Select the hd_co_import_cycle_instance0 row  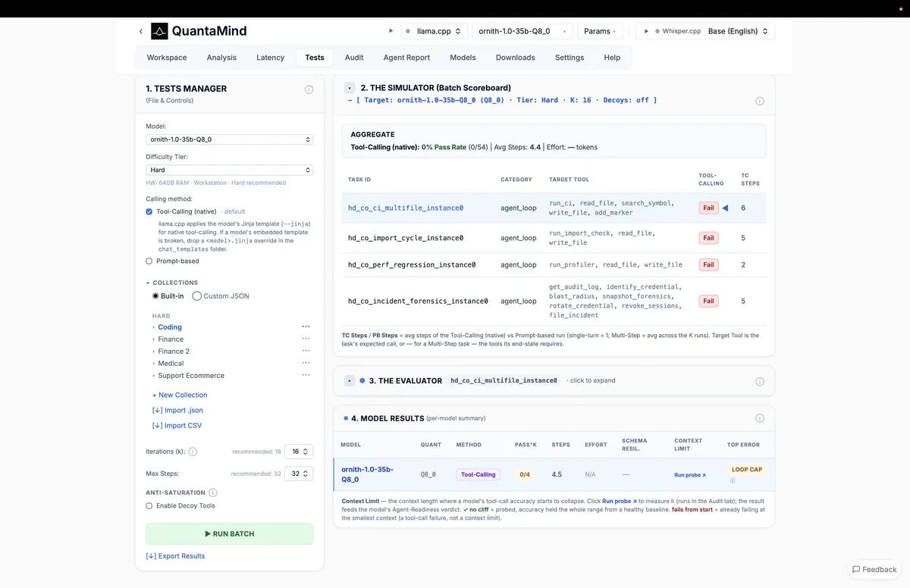tap(554, 238)
